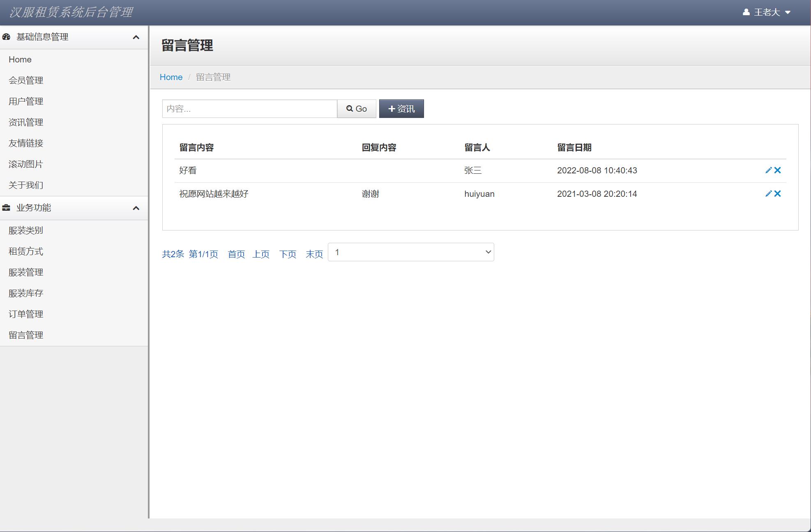Click the briefcase icon beside 业务功能
The height and width of the screenshot is (532, 811).
(6, 208)
